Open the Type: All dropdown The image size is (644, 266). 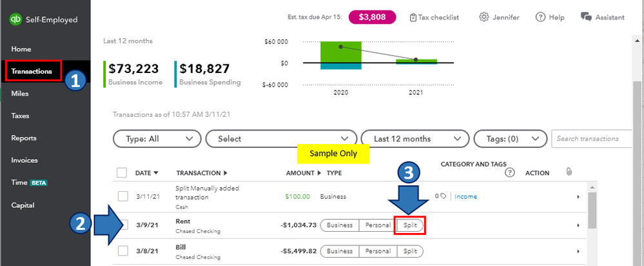[157, 138]
